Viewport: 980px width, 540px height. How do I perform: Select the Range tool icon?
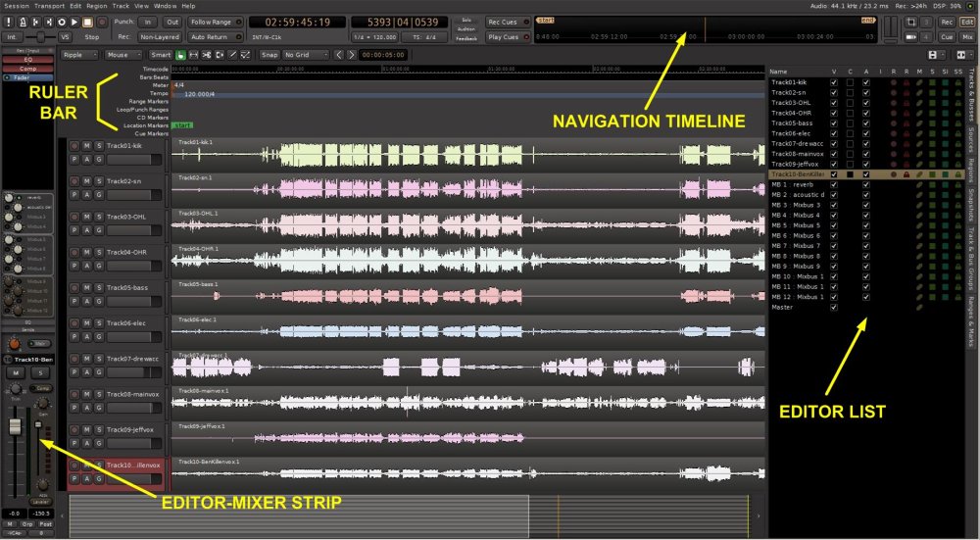(194, 55)
